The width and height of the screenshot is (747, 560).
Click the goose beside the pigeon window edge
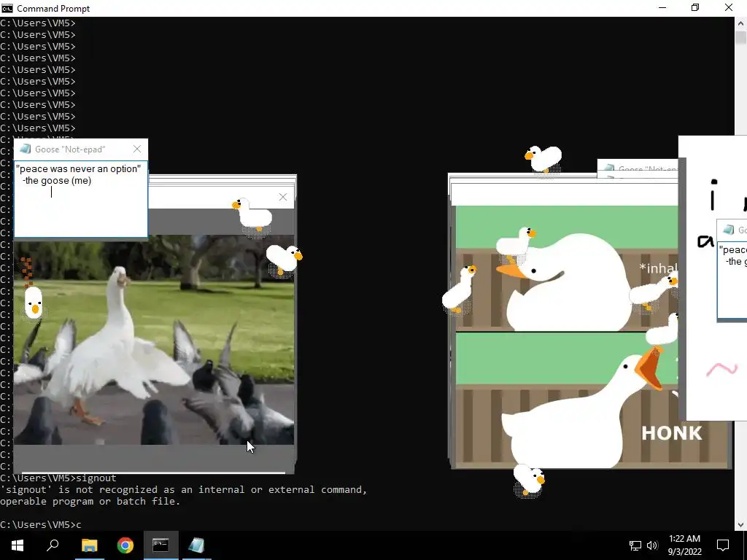coord(285,260)
